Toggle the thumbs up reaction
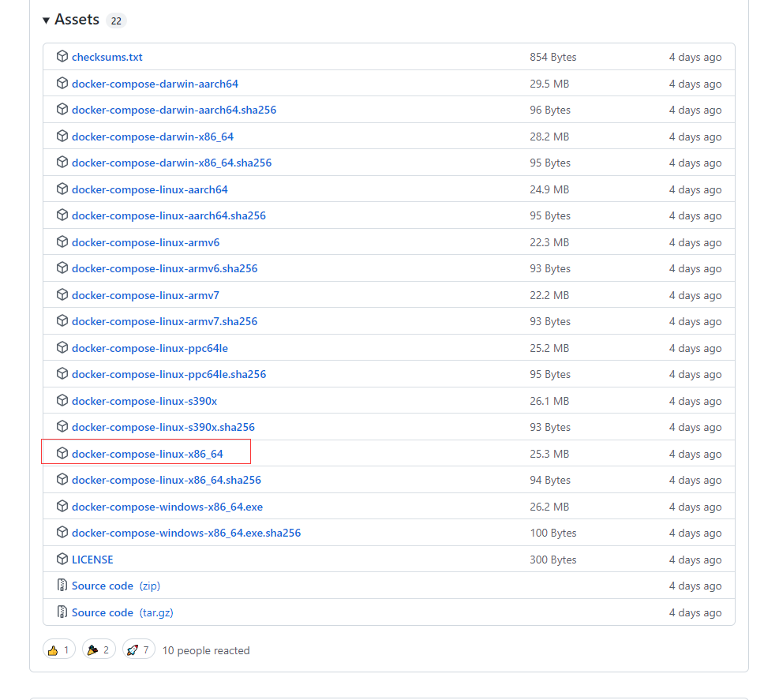This screenshot has width=764, height=700. [x=59, y=649]
